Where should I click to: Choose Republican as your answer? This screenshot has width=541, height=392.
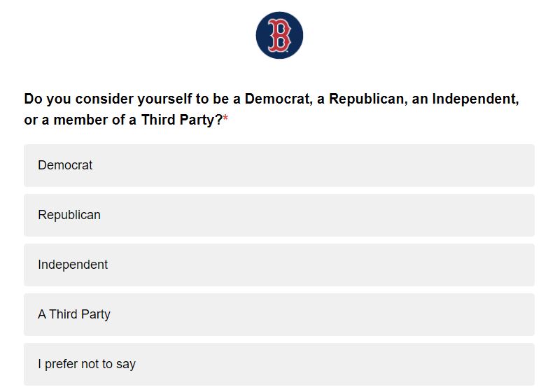[279, 216]
